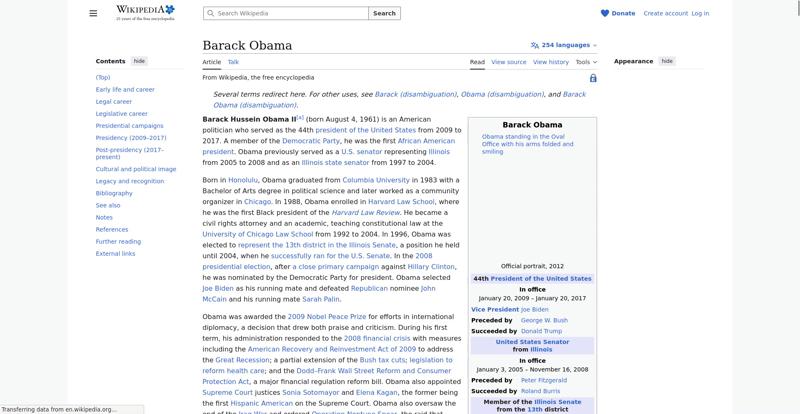Screen dimensions: 800x414
Task: Click the Create account link
Action: coord(665,13)
